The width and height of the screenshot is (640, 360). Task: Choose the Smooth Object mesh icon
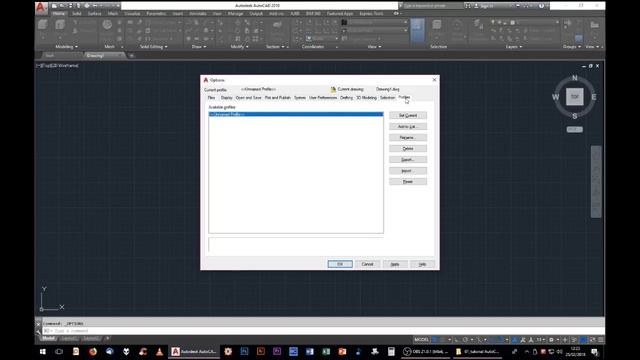click(107, 24)
